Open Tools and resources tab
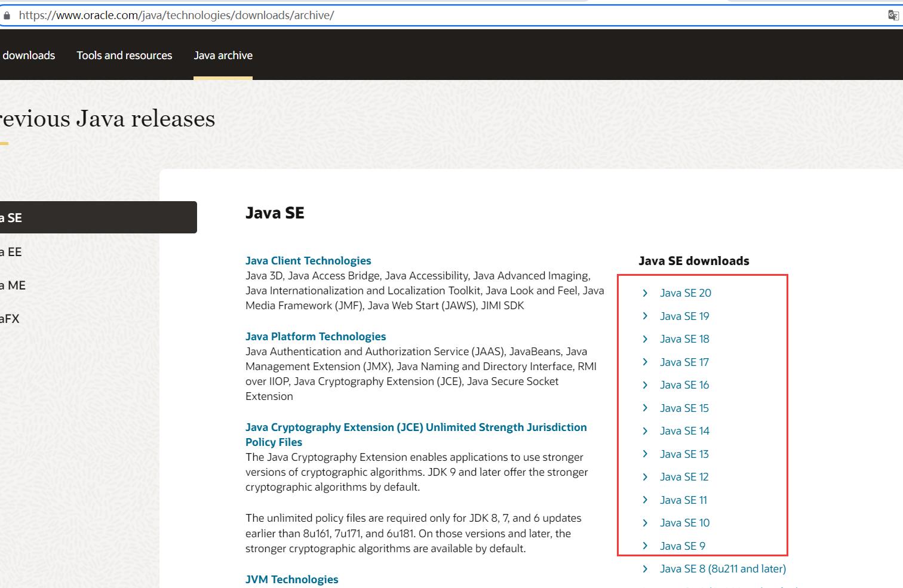 pos(124,56)
